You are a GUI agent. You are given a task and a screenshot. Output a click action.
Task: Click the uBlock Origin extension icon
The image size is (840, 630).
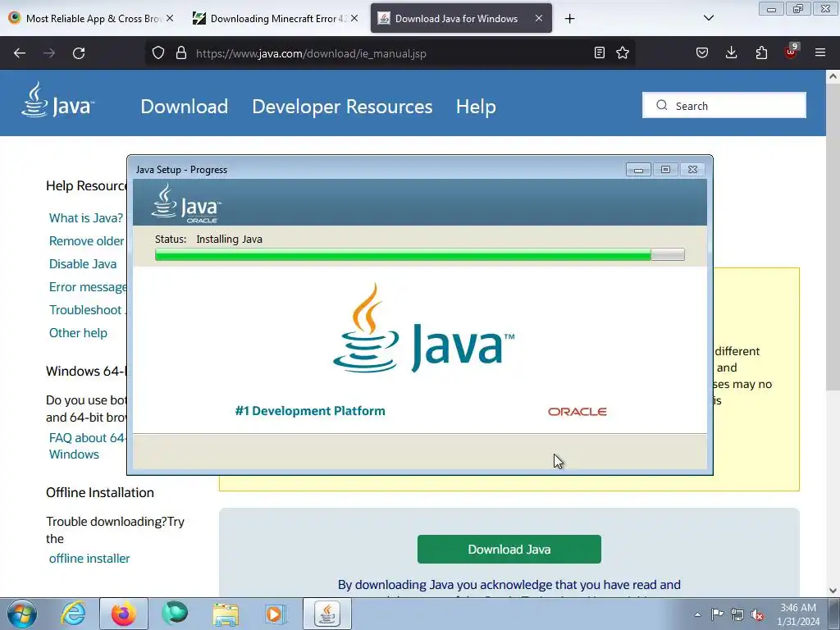791,52
